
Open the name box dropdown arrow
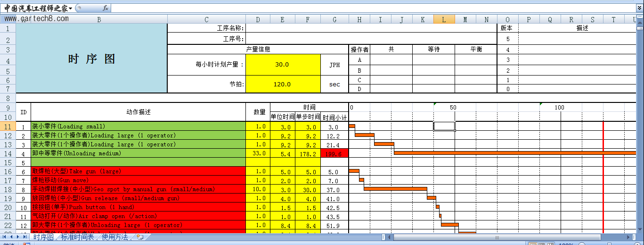coord(70,8)
